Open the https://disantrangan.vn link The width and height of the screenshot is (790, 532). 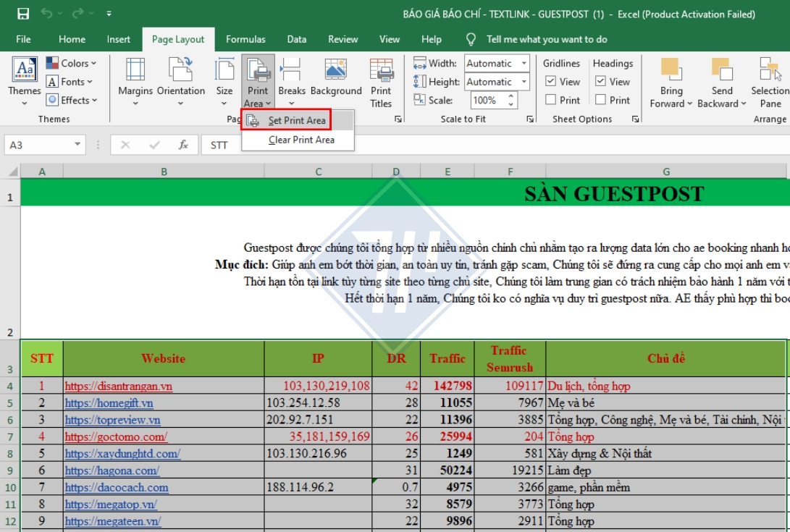pos(119,387)
